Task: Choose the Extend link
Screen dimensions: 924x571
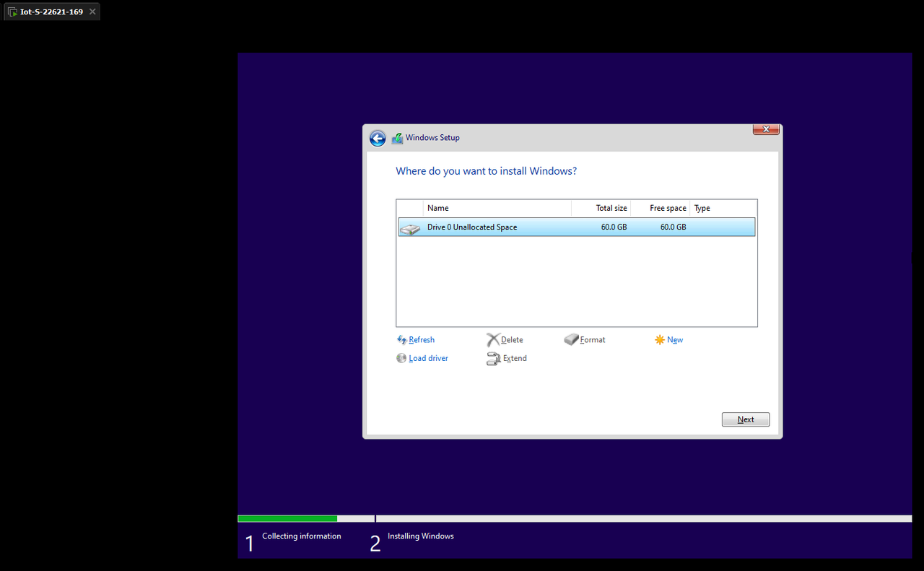Action: click(x=515, y=358)
